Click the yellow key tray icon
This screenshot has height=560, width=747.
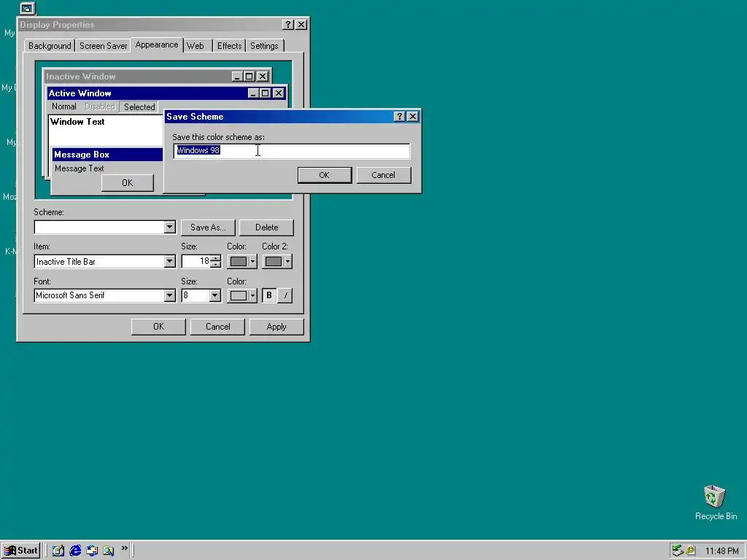pos(690,551)
